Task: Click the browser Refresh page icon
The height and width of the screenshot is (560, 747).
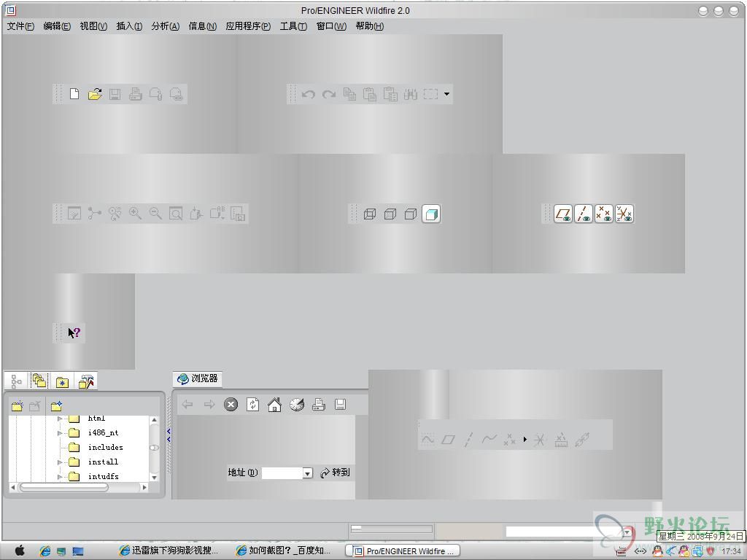Action: (x=252, y=405)
